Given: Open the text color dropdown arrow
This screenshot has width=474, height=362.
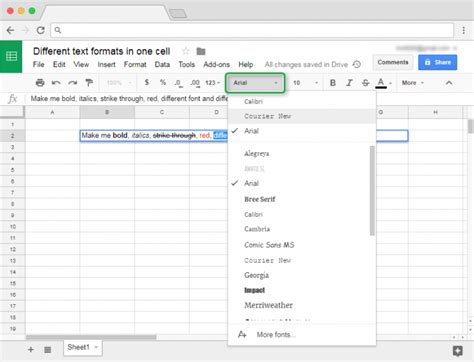Looking at the screenshot, I should pyautogui.click(x=390, y=83).
